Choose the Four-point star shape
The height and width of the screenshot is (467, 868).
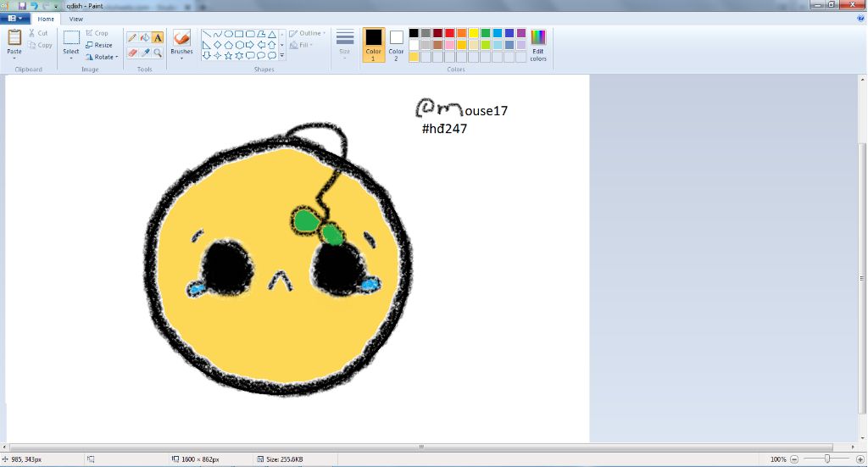pos(218,55)
